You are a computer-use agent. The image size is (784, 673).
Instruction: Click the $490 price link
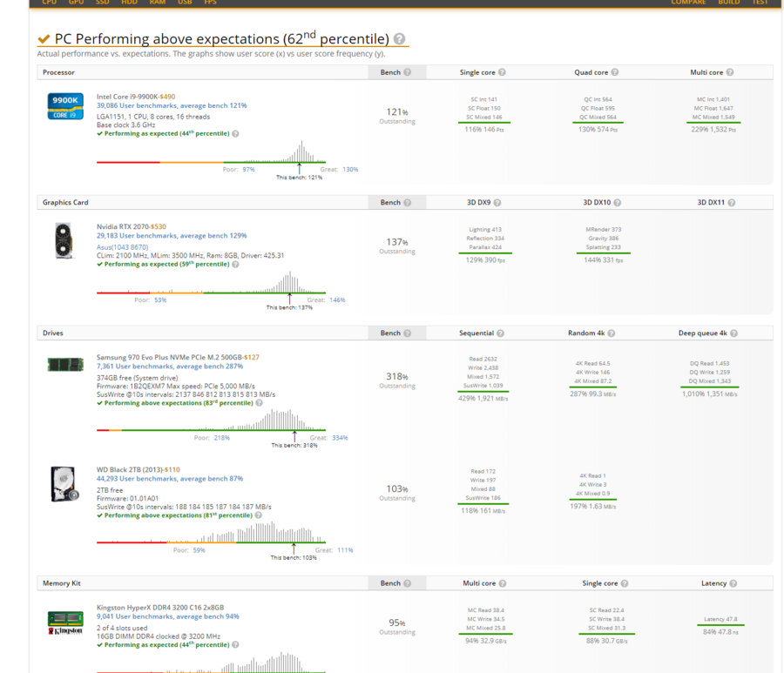[167, 97]
